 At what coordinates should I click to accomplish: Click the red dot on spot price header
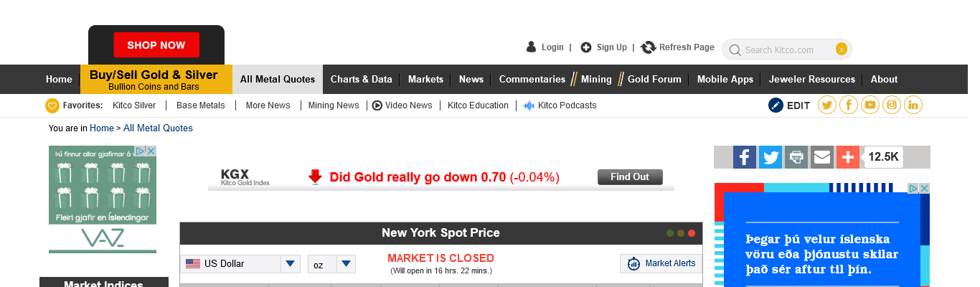pos(692,233)
